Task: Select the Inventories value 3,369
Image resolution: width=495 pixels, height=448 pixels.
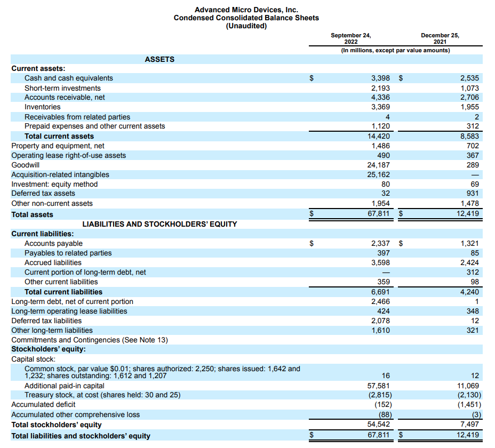Action: (x=380, y=107)
